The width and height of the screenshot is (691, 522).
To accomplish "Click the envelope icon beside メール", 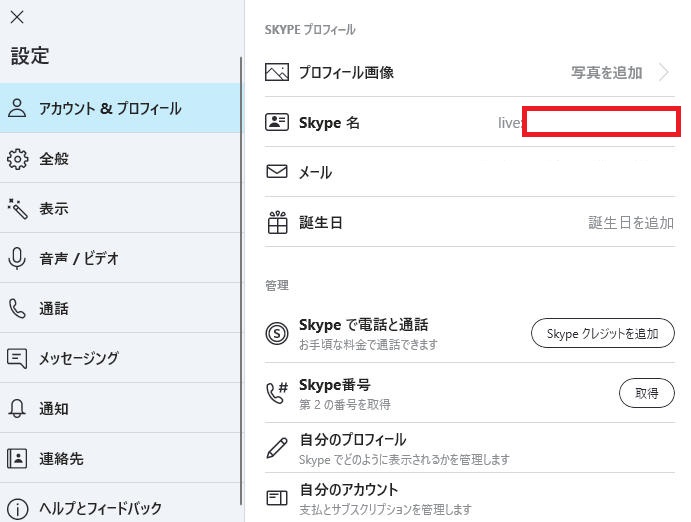I will coord(277,171).
